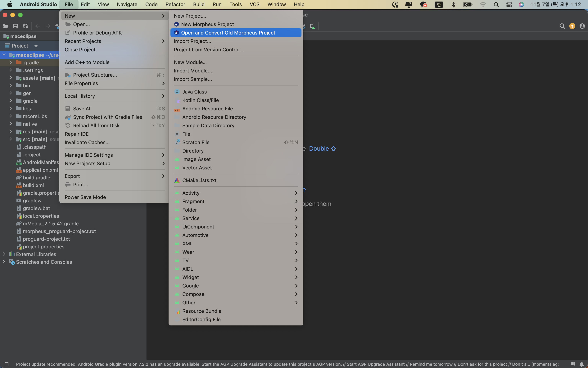The height and width of the screenshot is (368, 588).
Task: Toggle Power Save Mode menu item
Action: pyautogui.click(x=85, y=197)
